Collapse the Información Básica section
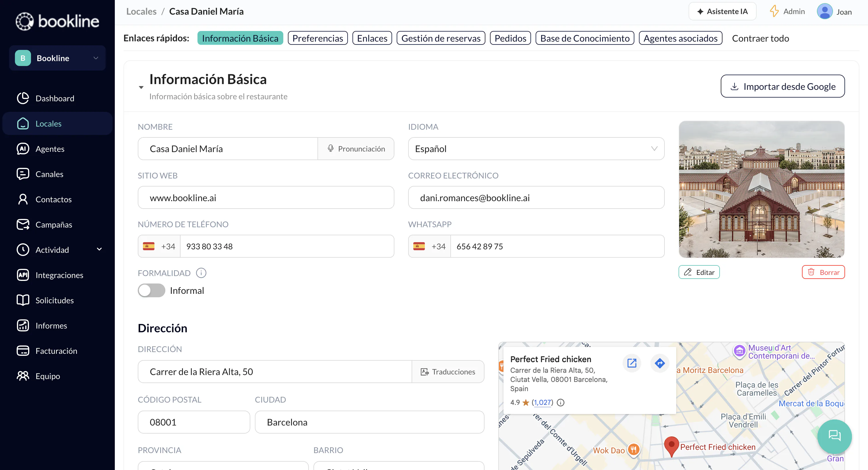Viewport: 868px width, 470px height. click(141, 87)
